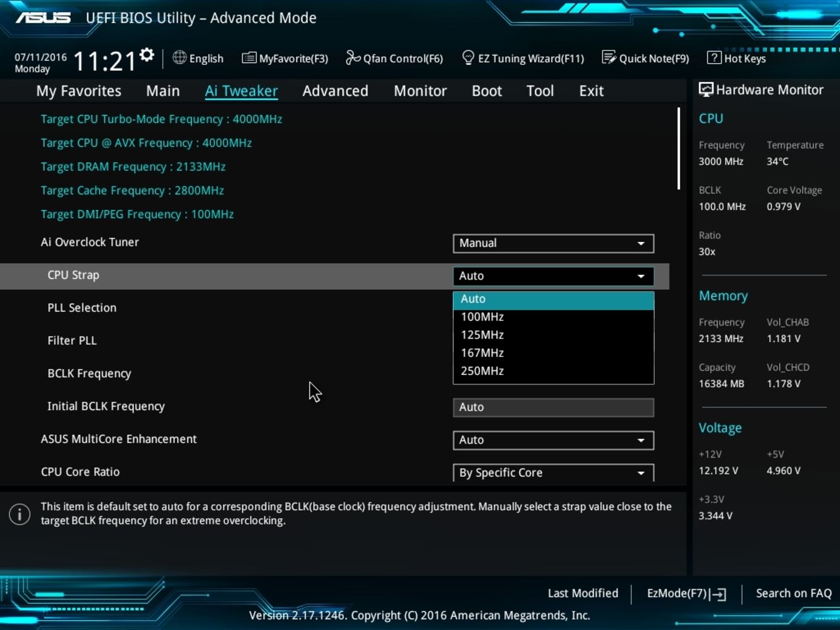Click the EzMode exit arrow icon
Screen dimensions: 840x630
[718, 594]
